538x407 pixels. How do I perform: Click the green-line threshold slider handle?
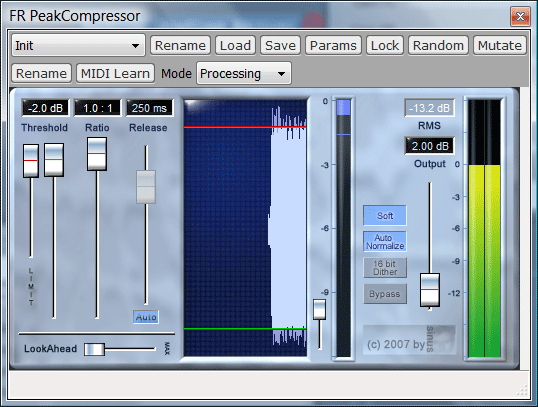[x=54, y=160]
